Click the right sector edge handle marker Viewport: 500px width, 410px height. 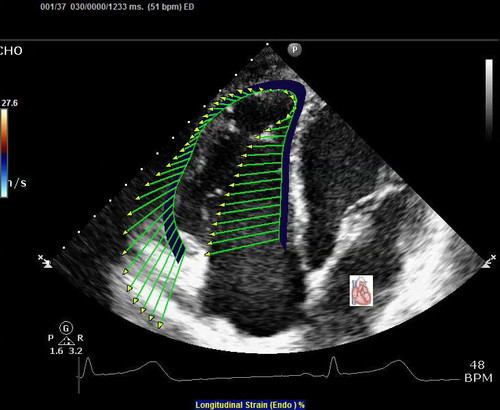(489, 261)
